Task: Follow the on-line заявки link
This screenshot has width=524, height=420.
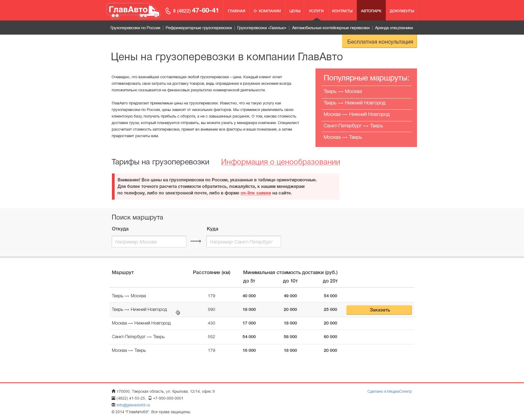Action: coord(255,193)
